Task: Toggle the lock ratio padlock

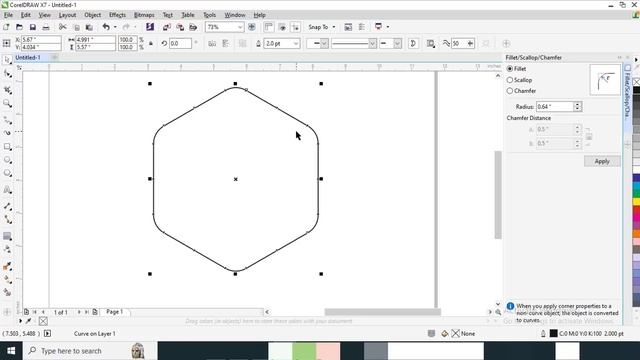Action: pyautogui.click(x=151, y=43)
